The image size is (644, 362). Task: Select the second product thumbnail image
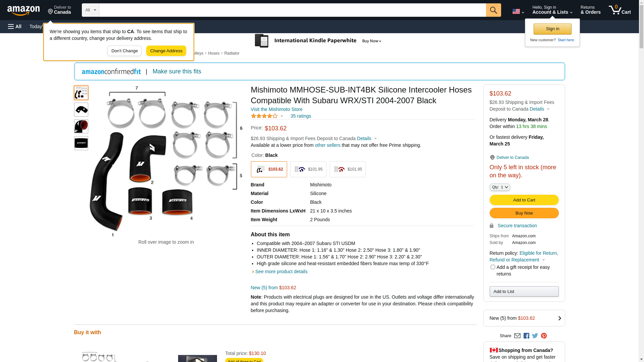81,110
